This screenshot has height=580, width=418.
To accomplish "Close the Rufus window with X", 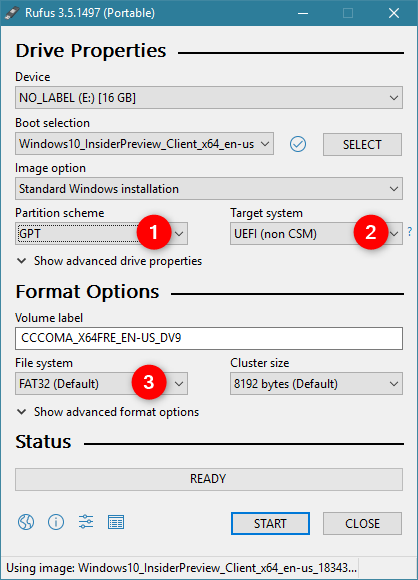I will (x=394, y=13).
